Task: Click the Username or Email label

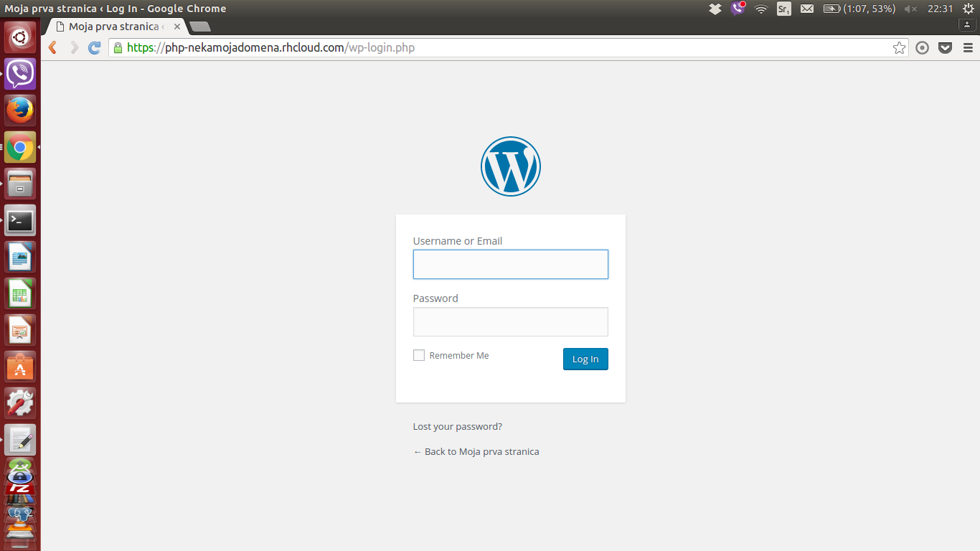Action: [458, 241]
